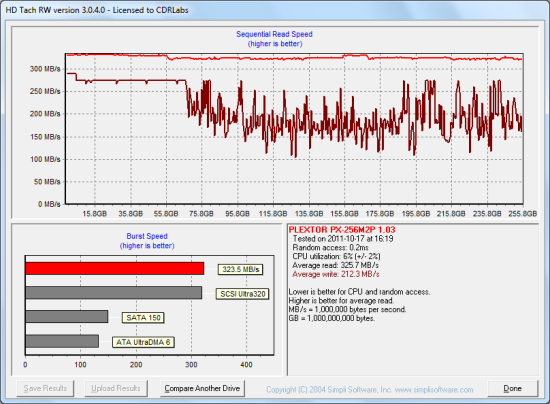Click the PLEXTOR PX-256M2P 1.03 drive name
Screen dimensions: 550x404
[342, 230]
